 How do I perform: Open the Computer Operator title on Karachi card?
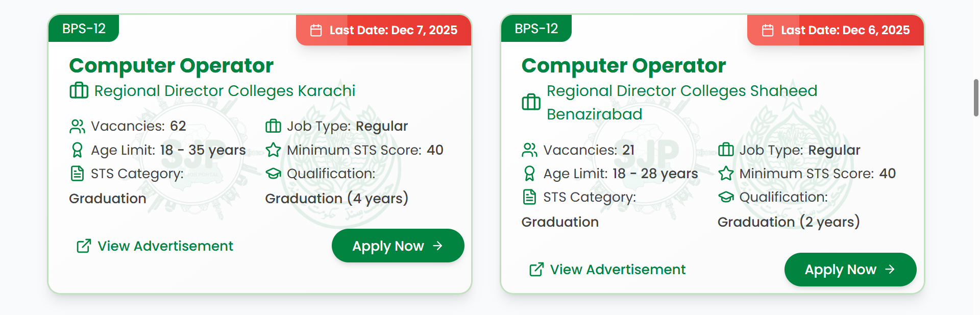[171, 65]
